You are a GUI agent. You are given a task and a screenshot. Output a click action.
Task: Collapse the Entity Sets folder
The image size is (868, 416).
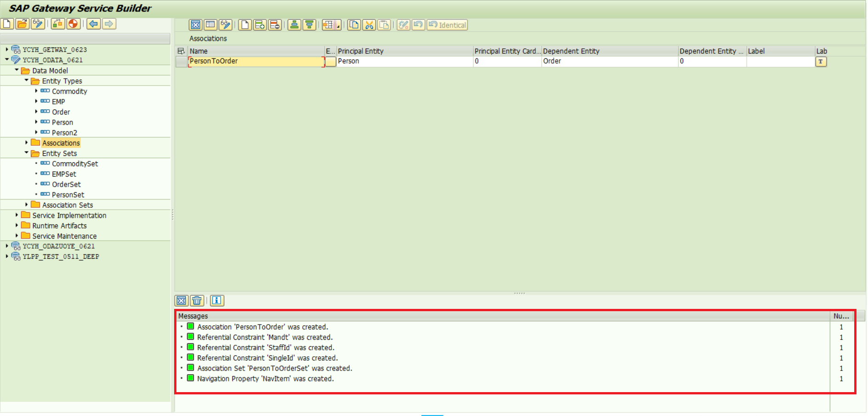pos(26,153)
